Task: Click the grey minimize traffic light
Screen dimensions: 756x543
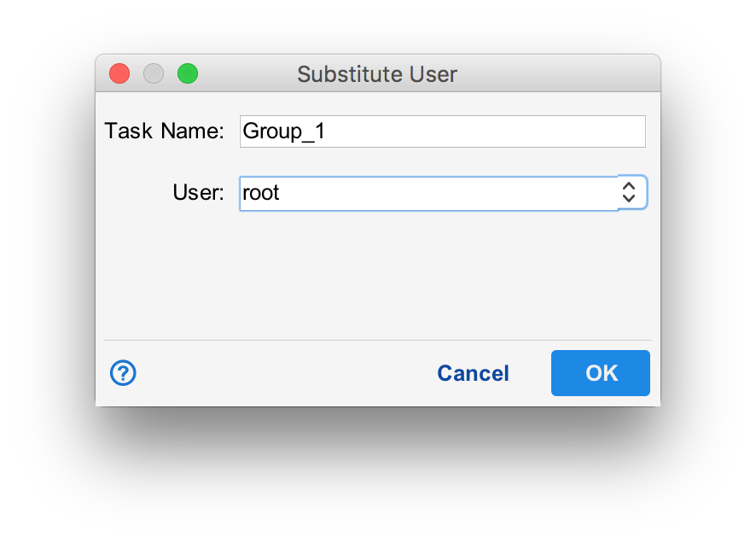Action: 154,73
